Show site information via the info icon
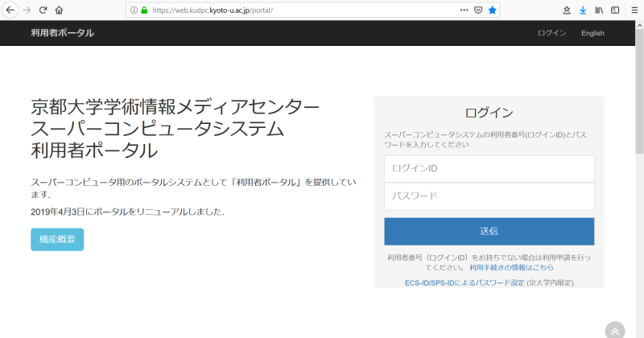Image resolution: width=644 pixels, height=338 pixels. 134,10
